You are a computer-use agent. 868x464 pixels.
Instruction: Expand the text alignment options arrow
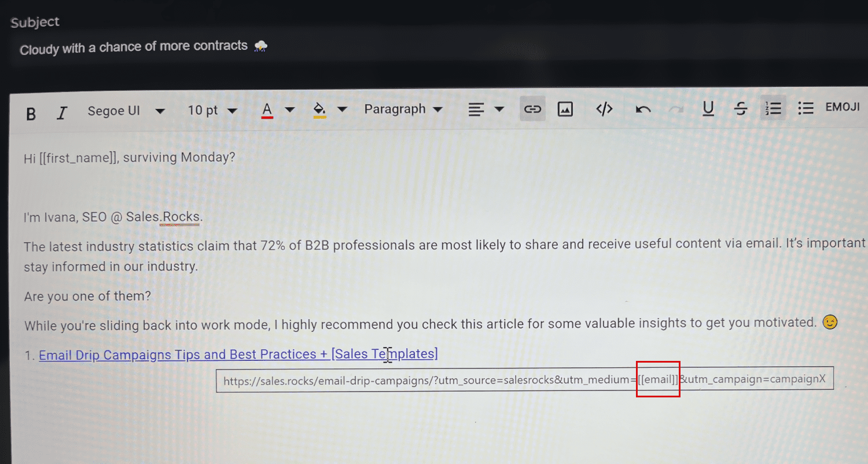pyautogui.click(x=499, y=109)
